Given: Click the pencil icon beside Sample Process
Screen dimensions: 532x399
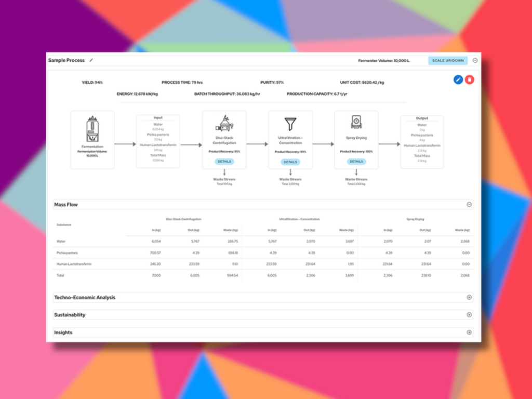Looking at the screenshot, I should pyautogui.click(x=91, y=60).
